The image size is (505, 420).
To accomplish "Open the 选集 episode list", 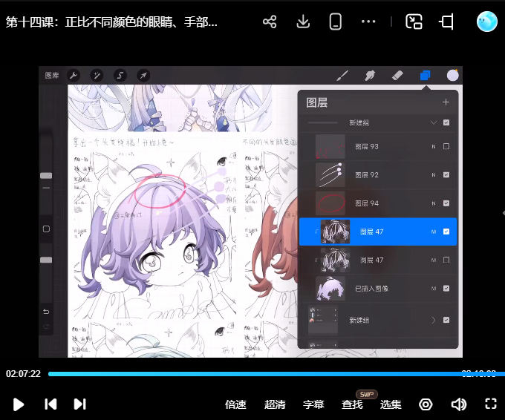I will coord(391,404).
